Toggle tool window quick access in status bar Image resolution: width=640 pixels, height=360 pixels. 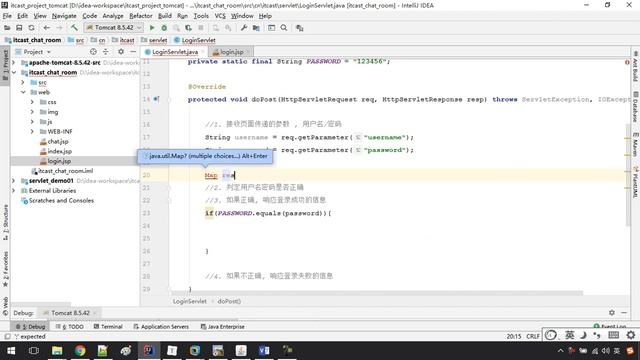tap(7, 337)
